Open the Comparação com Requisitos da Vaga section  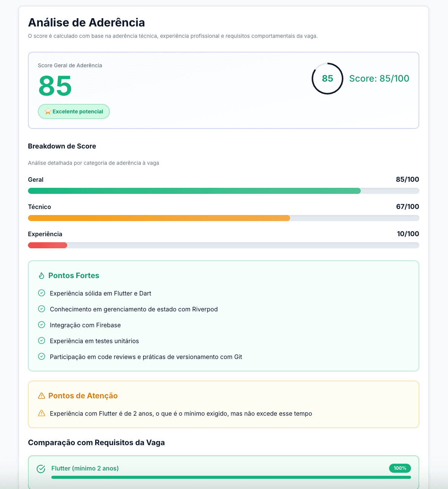[96, 443]
